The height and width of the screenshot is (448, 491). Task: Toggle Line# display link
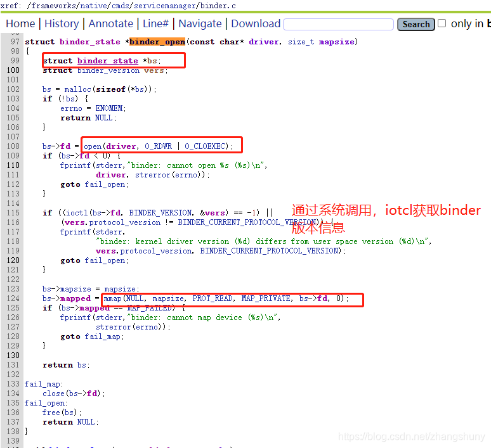[x=155, y=24]
